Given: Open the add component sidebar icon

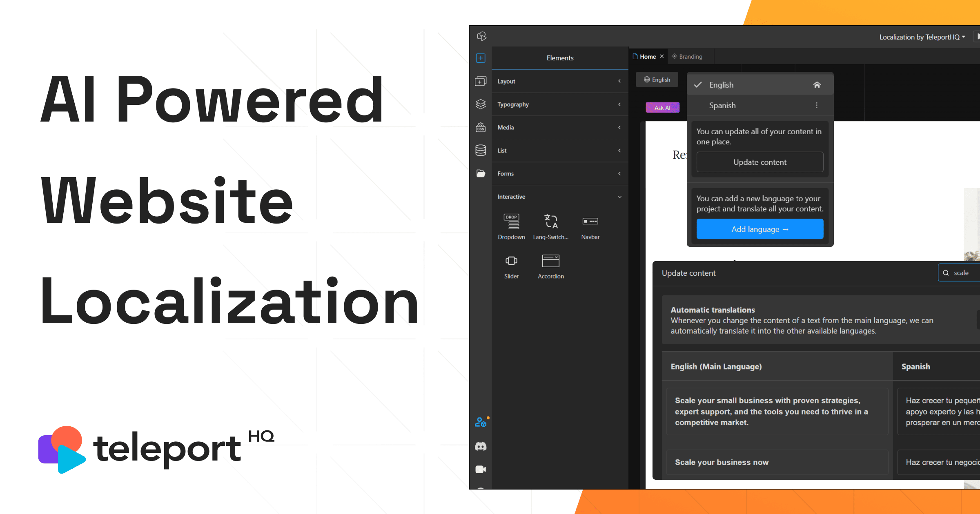Looking at the screenshot, I should 481,81.
